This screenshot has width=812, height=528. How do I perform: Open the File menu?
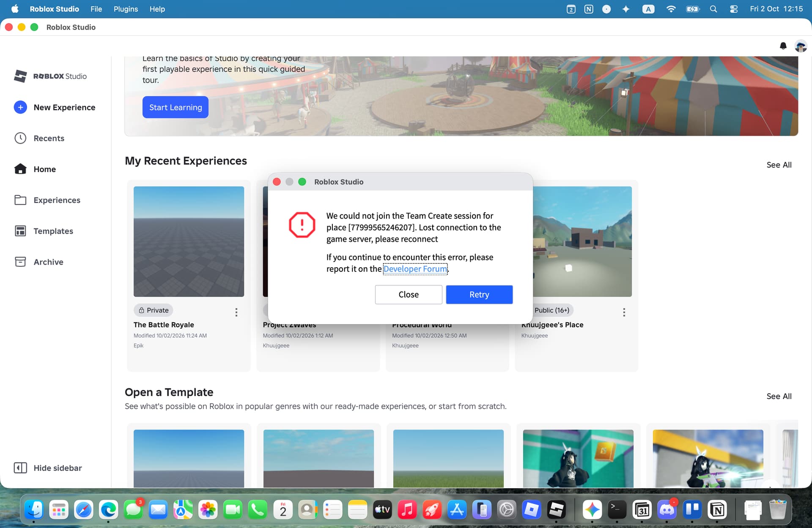pyautogui.click(x=96, y=9)
